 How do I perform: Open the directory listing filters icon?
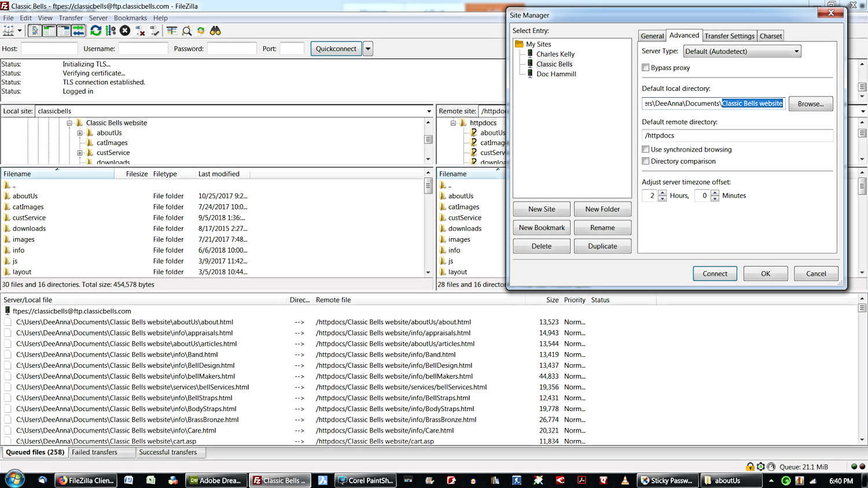coord(172,31)
